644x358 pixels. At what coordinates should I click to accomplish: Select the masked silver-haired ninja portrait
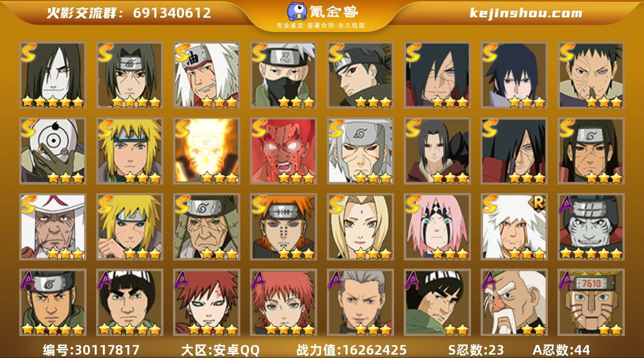(284, 75)
